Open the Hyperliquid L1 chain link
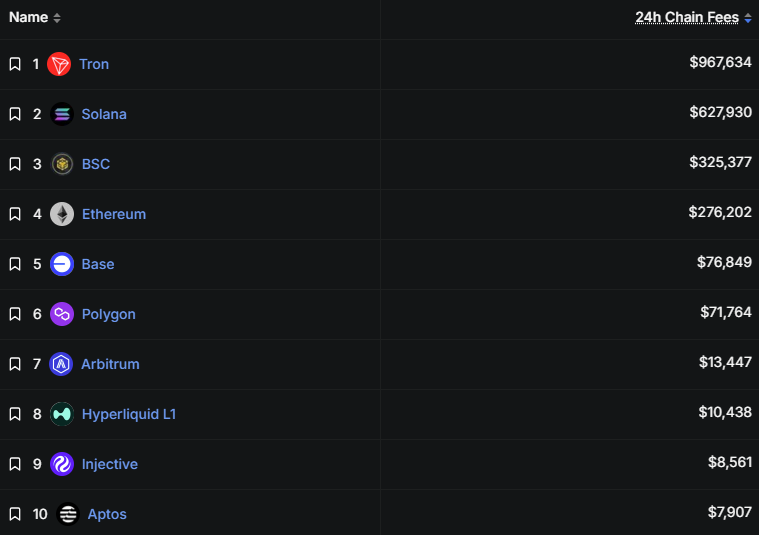The image size is (759, 535). 129,414
